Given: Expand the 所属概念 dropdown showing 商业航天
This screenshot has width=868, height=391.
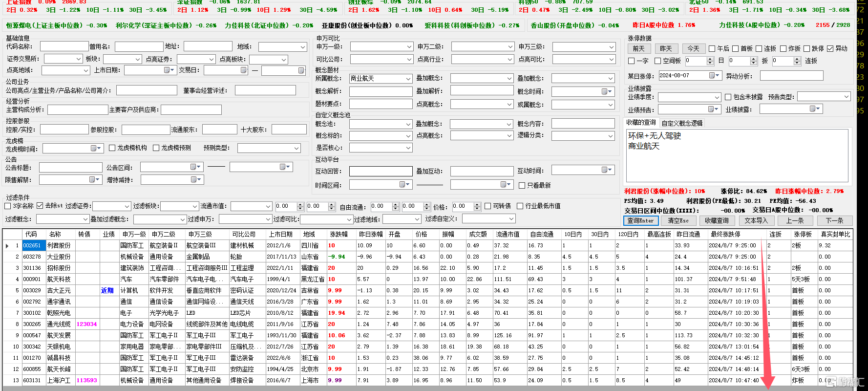Looking at the screenshot, I should pos(409,78).
